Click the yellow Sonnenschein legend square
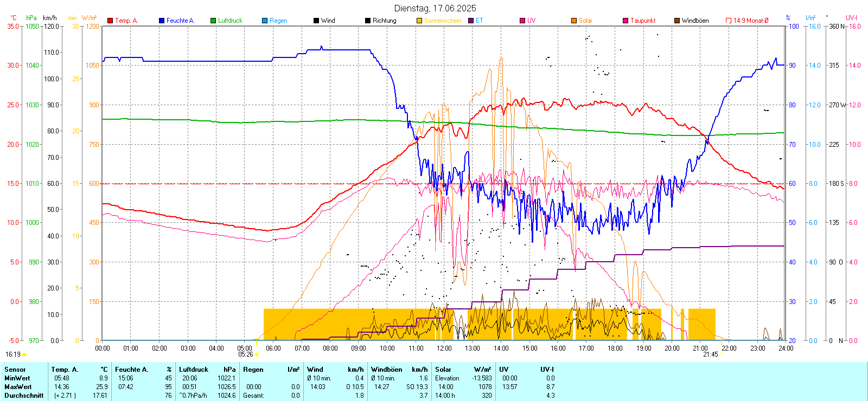Screen dimensions: 868x401 pos(419,21)
